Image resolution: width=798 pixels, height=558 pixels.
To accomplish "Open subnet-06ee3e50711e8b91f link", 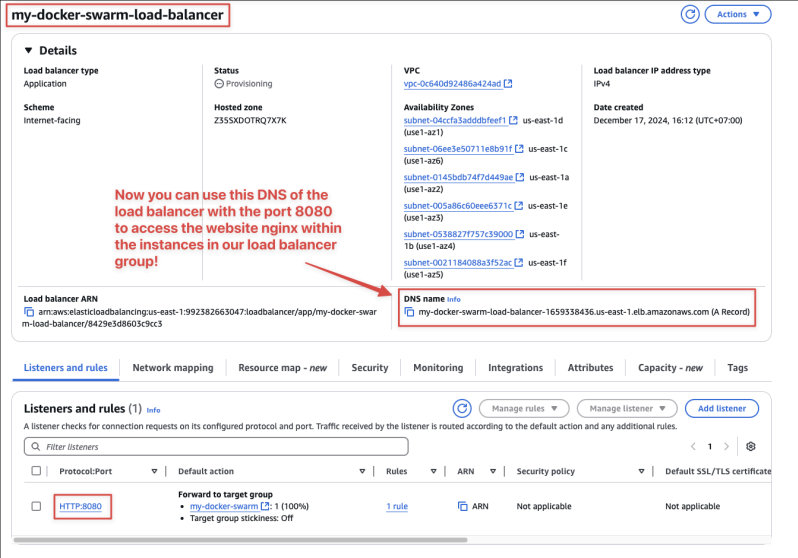I will point(458,149).
